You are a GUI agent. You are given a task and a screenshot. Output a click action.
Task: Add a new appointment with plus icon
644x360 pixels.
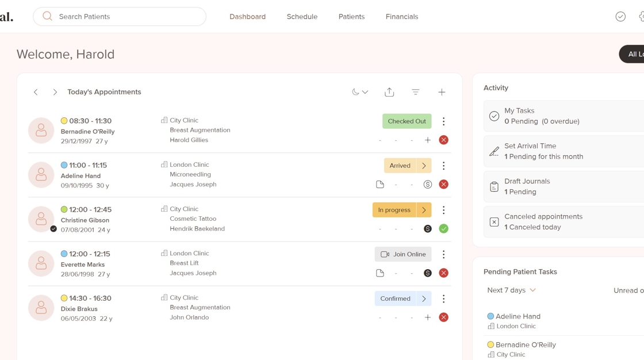click(442, 92)
